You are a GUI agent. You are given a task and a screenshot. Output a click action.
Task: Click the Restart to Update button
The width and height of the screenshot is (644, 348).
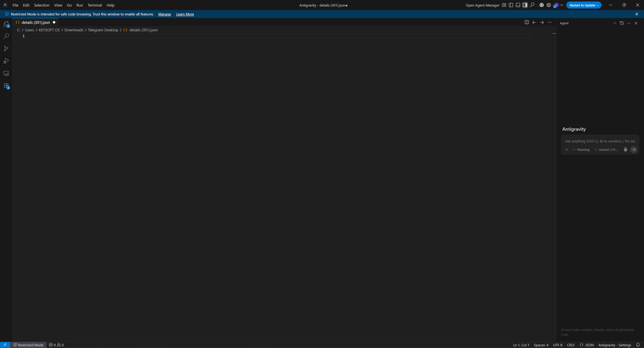[x=583, y=5]
